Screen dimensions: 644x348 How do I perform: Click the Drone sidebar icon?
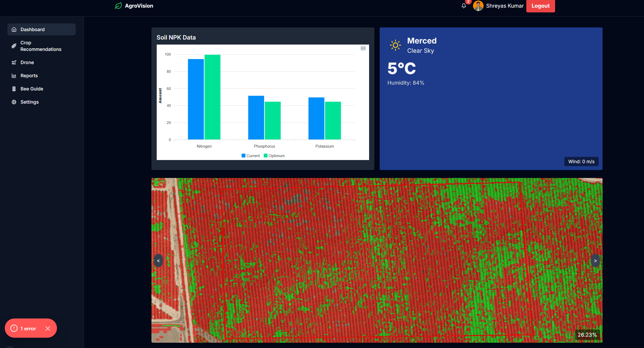coord(14,62)
